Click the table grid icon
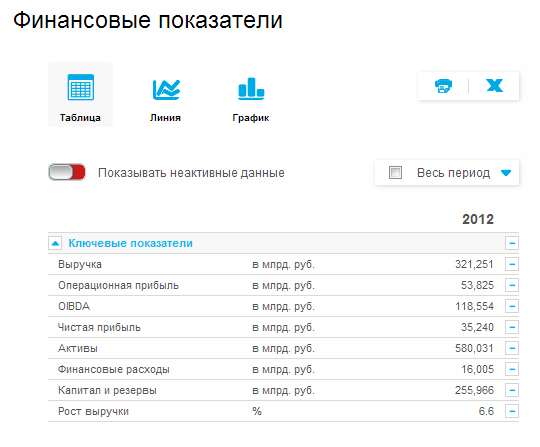Screen dimensions: 540x447 [x=81, y=87]
